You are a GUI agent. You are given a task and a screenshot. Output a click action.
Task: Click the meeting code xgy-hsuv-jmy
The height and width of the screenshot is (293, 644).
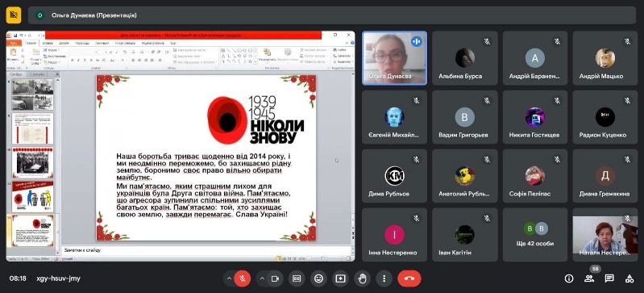coord(58,278)
